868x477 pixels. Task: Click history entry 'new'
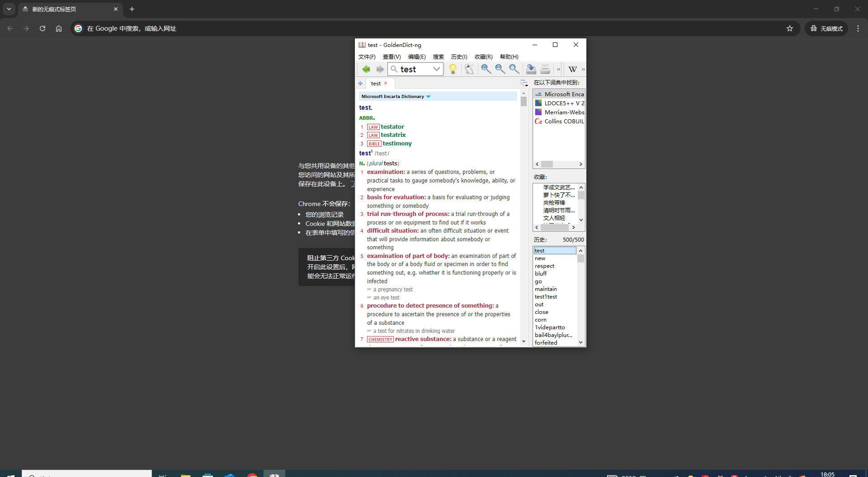[x=555, y=258]
